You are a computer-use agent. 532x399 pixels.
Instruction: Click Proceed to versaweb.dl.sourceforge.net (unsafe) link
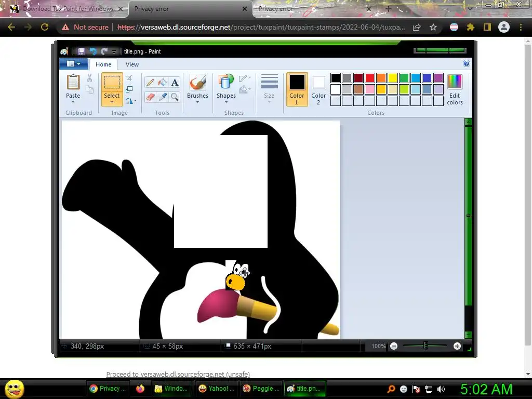[178, 374]
